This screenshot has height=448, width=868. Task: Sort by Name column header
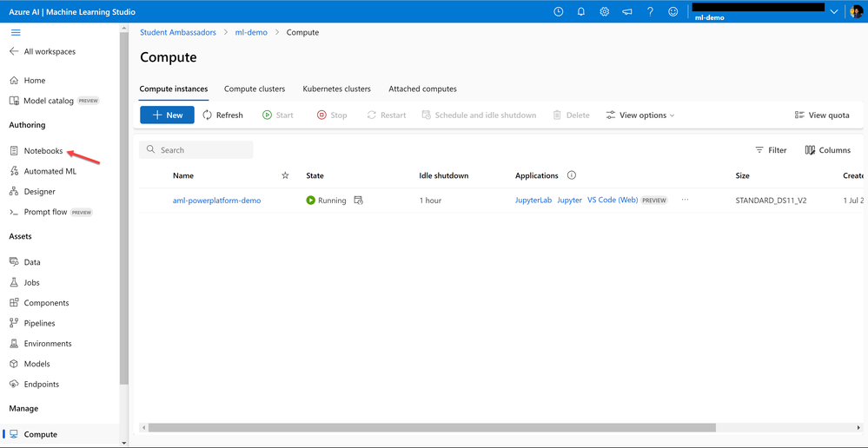pyautogui.click(x=183, y=175)
